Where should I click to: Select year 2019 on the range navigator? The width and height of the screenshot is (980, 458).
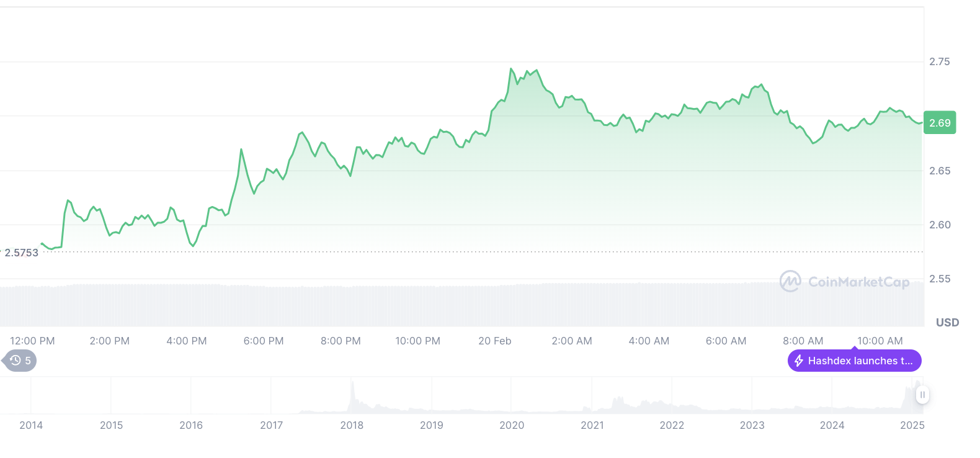[432, 425]
